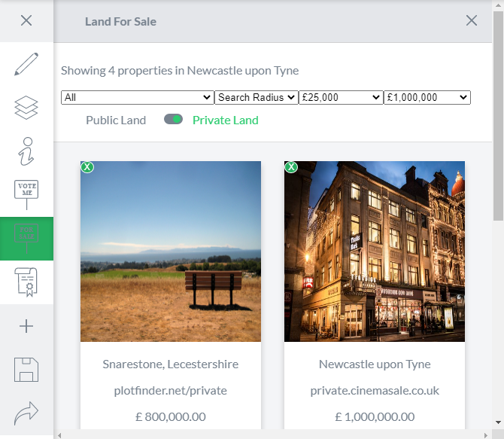Image resolution: width=504 pixels, height=439 pixels.
Task: Click the floppy disk save icon
Action: click(x=26, y=370)
